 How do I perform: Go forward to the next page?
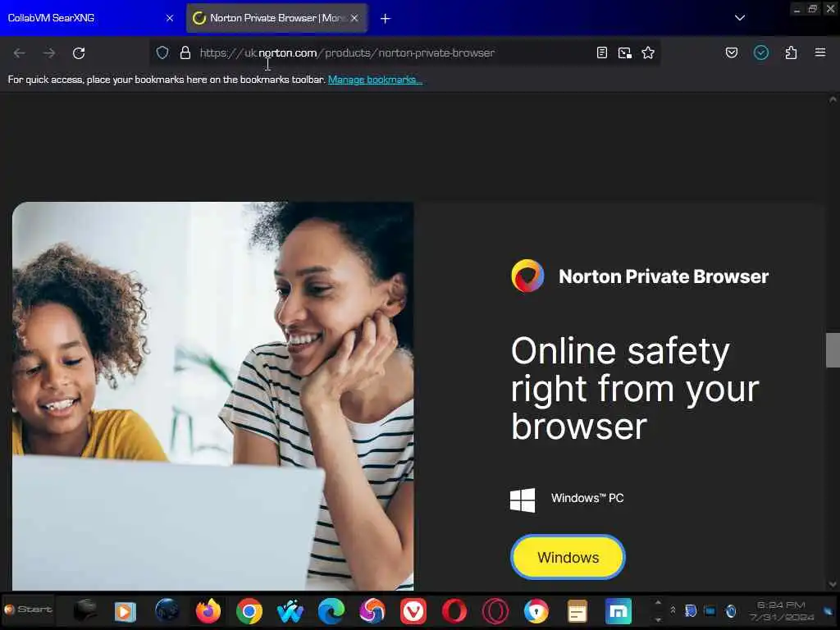click(x=49, y=53)
